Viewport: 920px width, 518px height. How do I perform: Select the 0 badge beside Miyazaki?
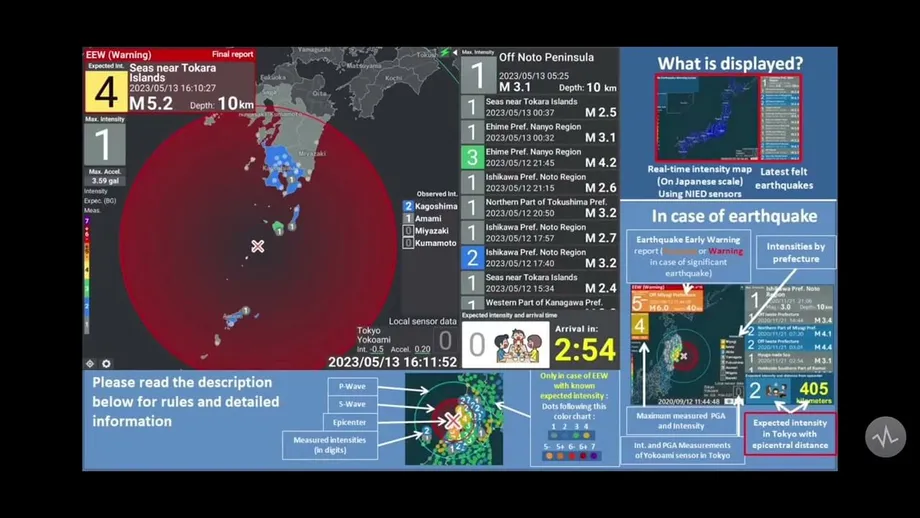pyautogui.click(x=408, y=231)
